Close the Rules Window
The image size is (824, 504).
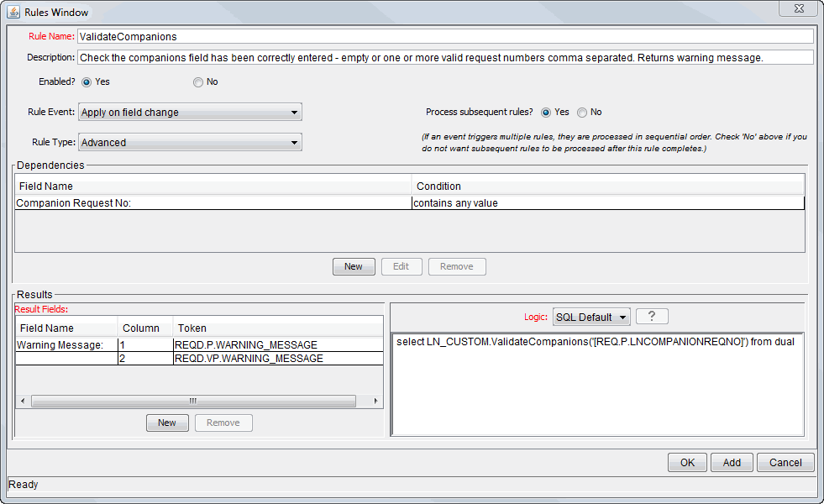797,9
